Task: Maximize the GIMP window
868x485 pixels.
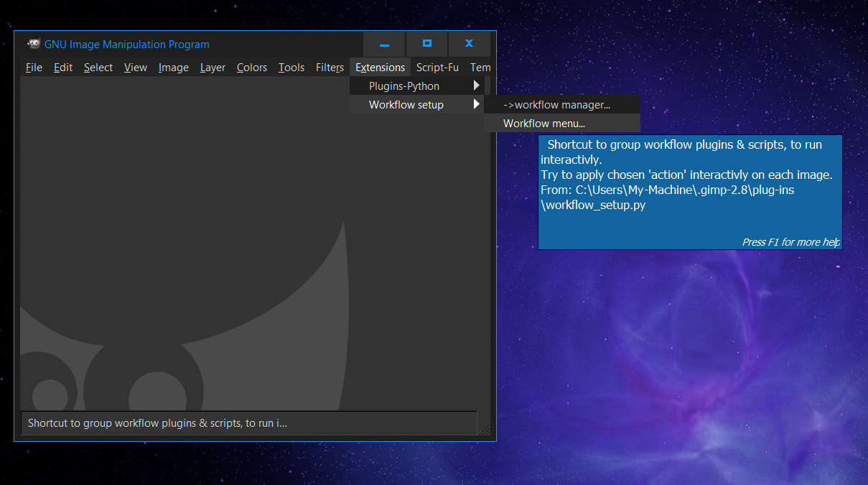Action: 426,44
